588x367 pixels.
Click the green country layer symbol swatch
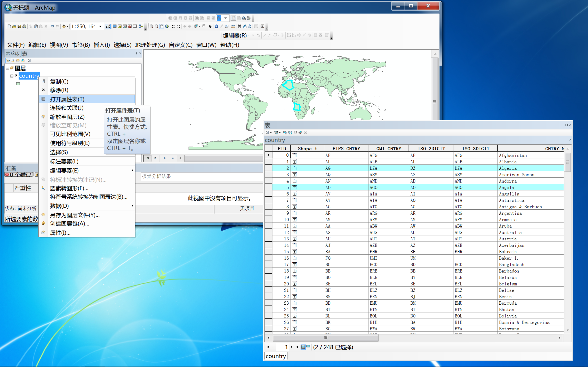[18, 84]
